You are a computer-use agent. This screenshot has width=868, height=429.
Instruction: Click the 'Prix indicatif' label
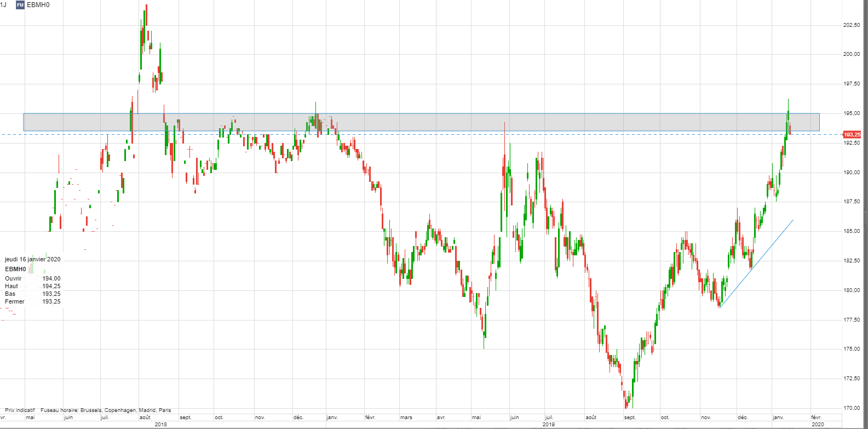(x=20, y=410)
